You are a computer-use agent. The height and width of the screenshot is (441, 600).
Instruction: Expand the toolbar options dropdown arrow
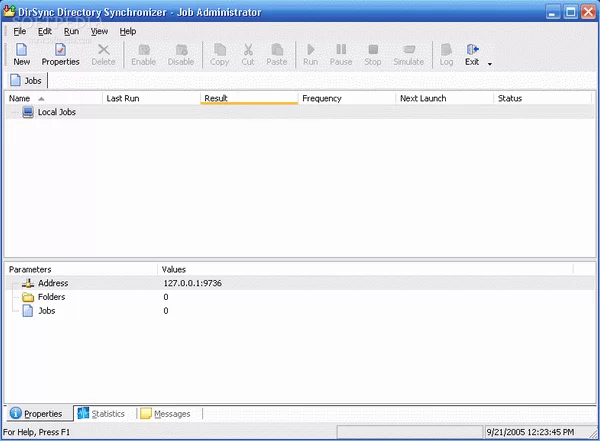click(x=490, y=64)
